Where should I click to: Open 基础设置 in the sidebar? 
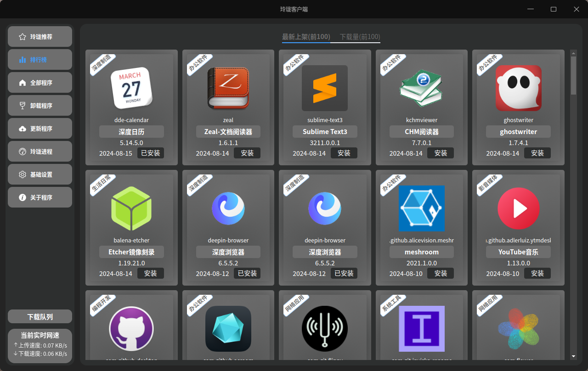40,174
